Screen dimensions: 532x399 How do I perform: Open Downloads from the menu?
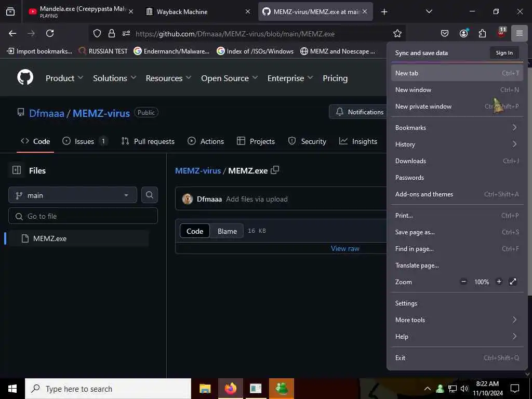pyautogui.click(x=457, y=161)
